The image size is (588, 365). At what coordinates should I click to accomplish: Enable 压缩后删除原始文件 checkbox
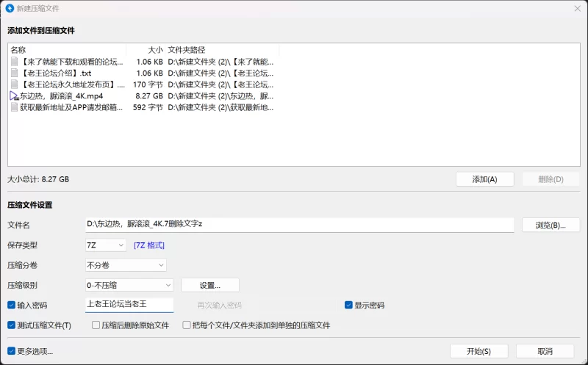tap(96, 325)
